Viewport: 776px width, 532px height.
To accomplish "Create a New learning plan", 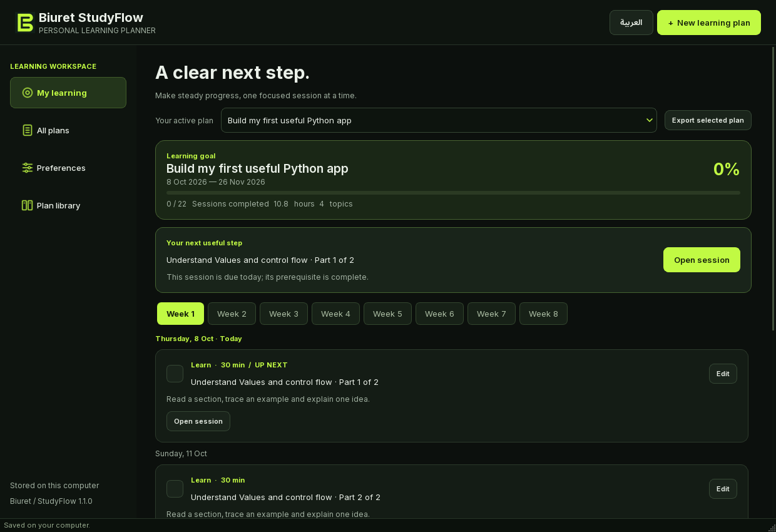I will [x=709, y=23].
